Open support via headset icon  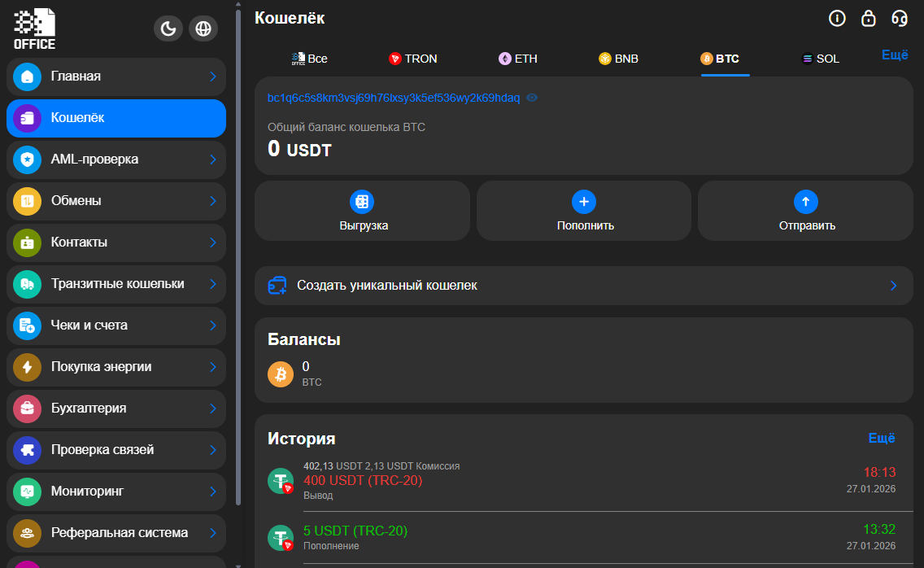[900, 18]
